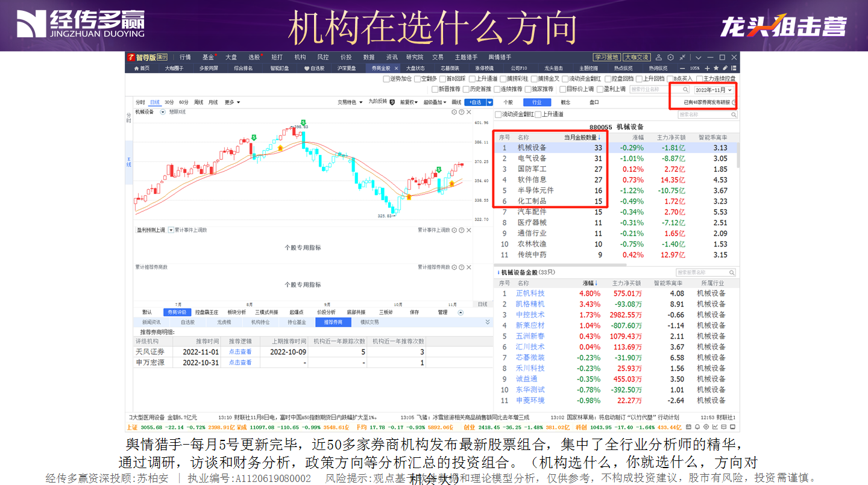Select the 电气设备 industry row
Viewport: 868px width, 485px height.
tap(614, 158)
